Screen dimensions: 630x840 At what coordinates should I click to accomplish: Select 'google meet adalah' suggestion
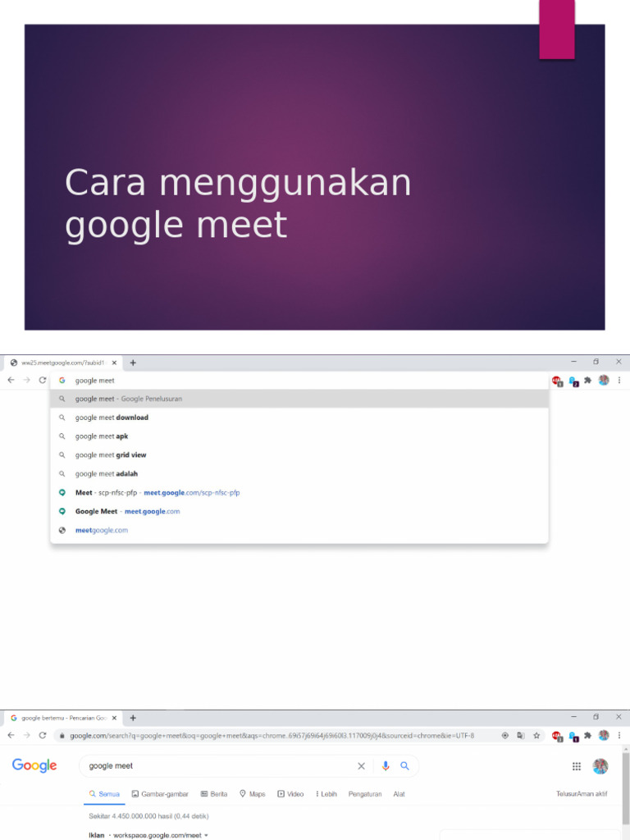[x=299, y=473]
